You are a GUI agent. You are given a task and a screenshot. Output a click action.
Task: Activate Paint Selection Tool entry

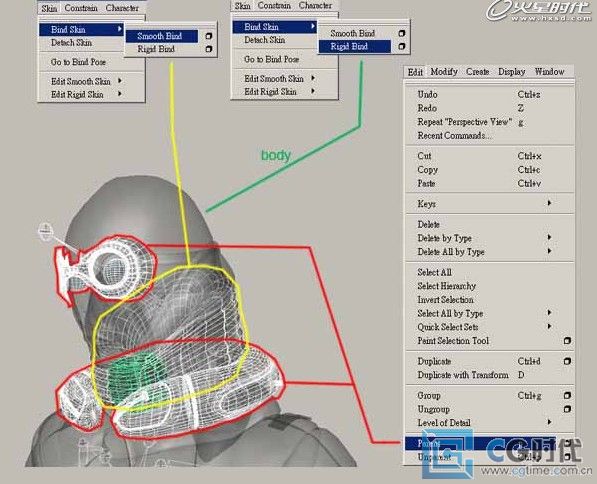[453, 341]
